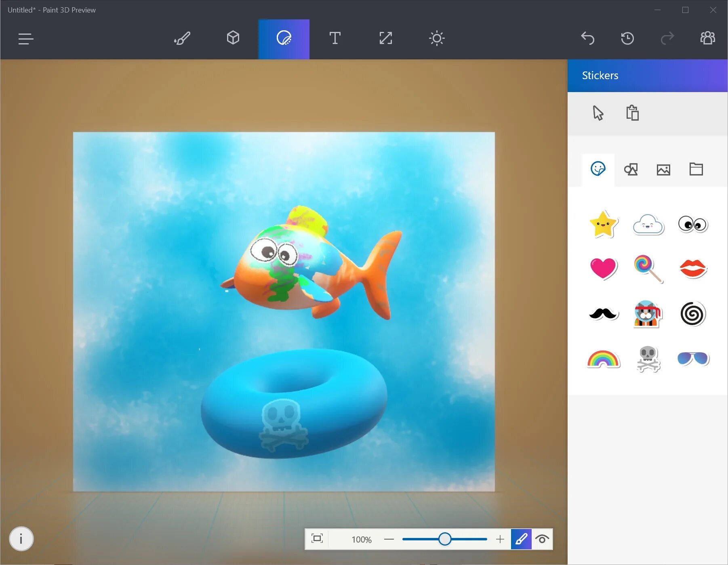Toggle the edit view pencil mode
Viewport: 728px width, 565px height.
(521, 539)
